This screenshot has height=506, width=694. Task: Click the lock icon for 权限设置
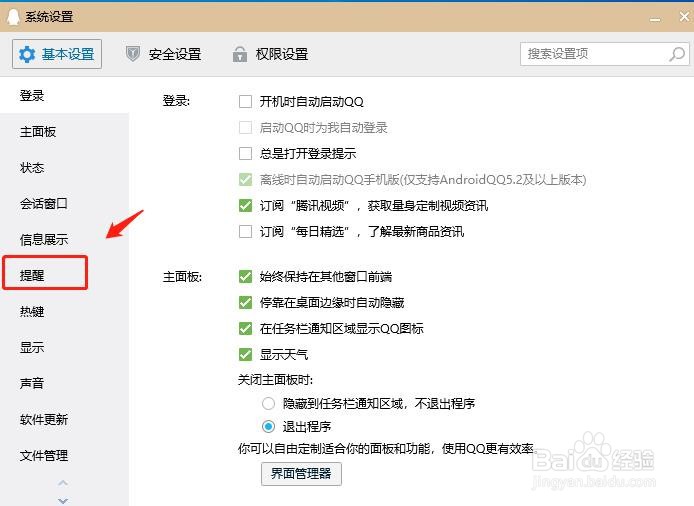[x=240, y=54]
